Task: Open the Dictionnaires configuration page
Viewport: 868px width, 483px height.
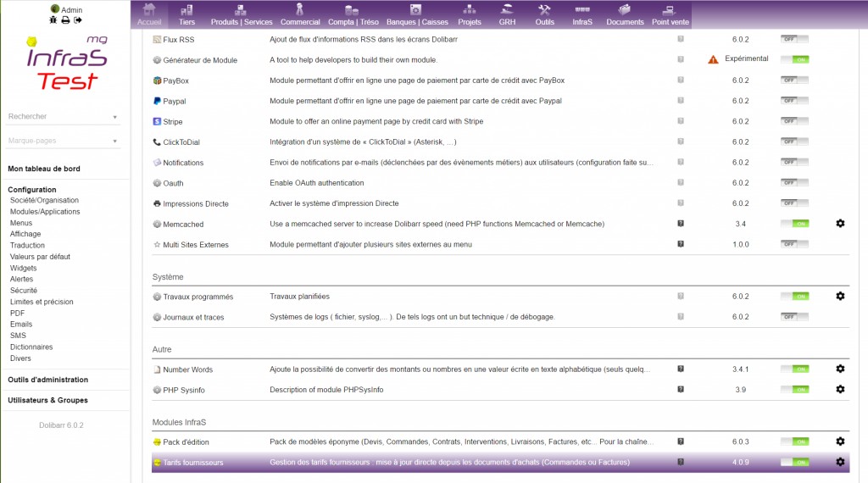Action: 31,347
